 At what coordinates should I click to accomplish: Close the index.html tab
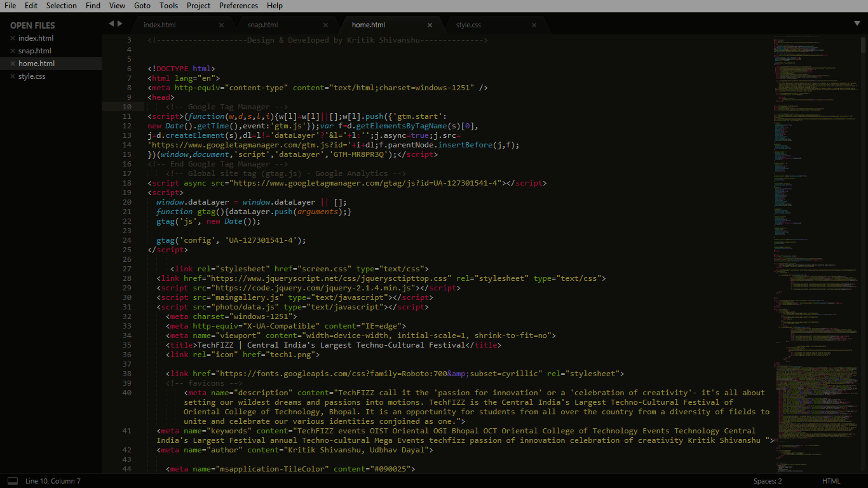221,25
